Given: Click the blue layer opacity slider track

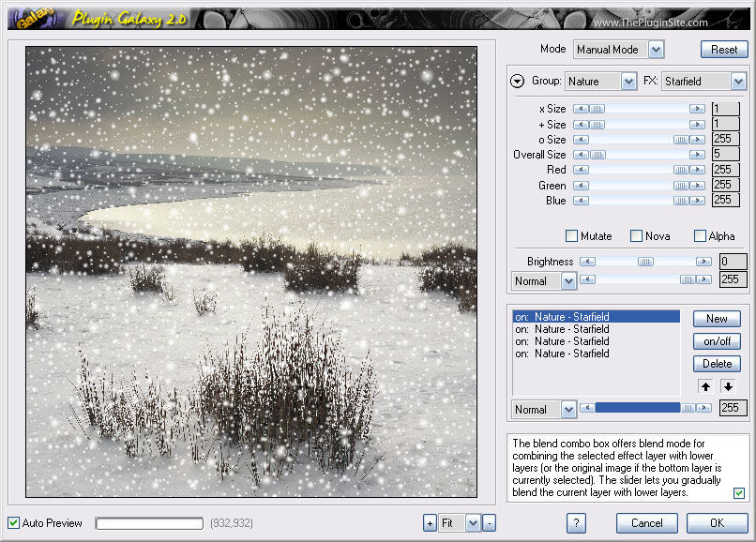Looking at the screenshot, I should (638, 408).
